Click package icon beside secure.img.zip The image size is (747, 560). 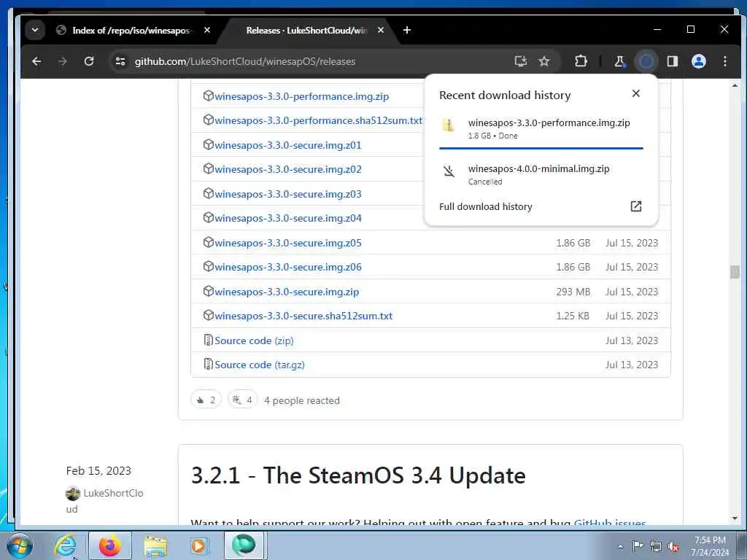click(x=208, y=290)
